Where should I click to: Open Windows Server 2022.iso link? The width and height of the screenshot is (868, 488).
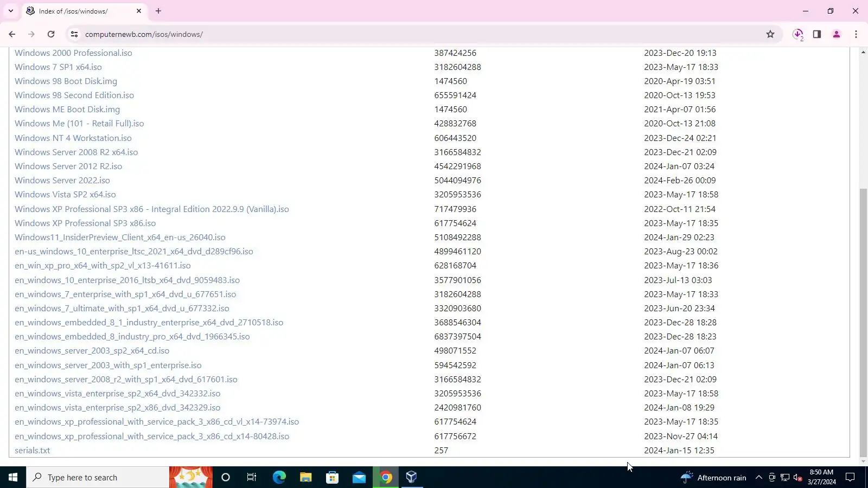(62, 181)
